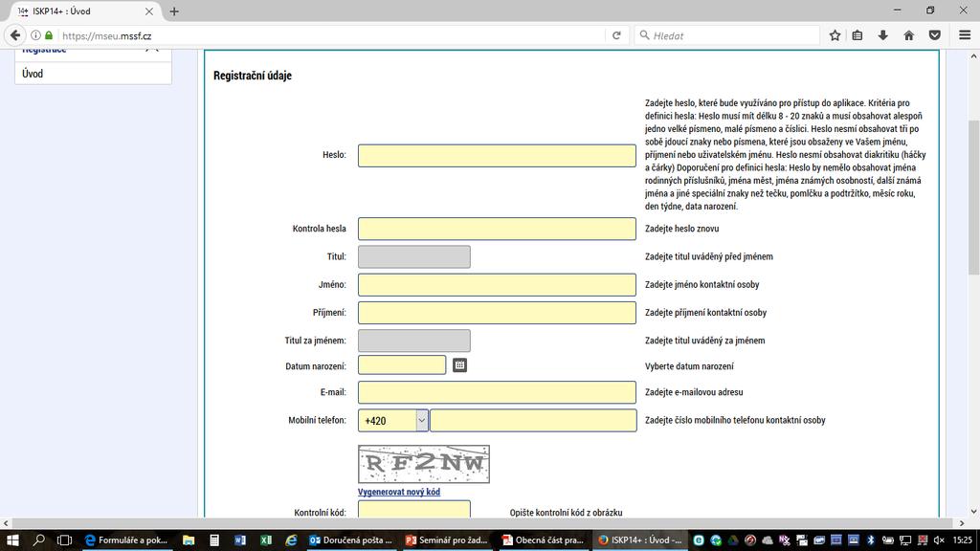Open Firefox hamburger menu

click(965, 35)
